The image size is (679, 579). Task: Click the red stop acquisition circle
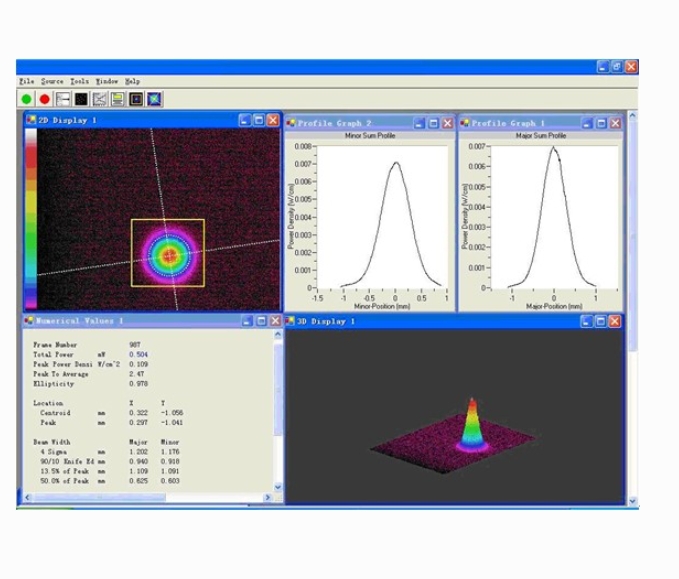(45, 99)
